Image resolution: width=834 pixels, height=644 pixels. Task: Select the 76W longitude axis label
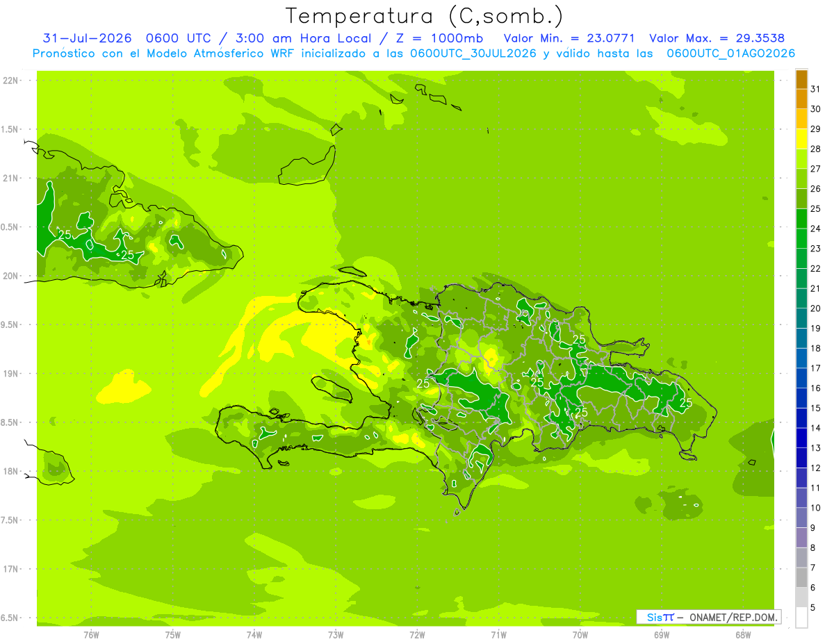click(91, 634)
